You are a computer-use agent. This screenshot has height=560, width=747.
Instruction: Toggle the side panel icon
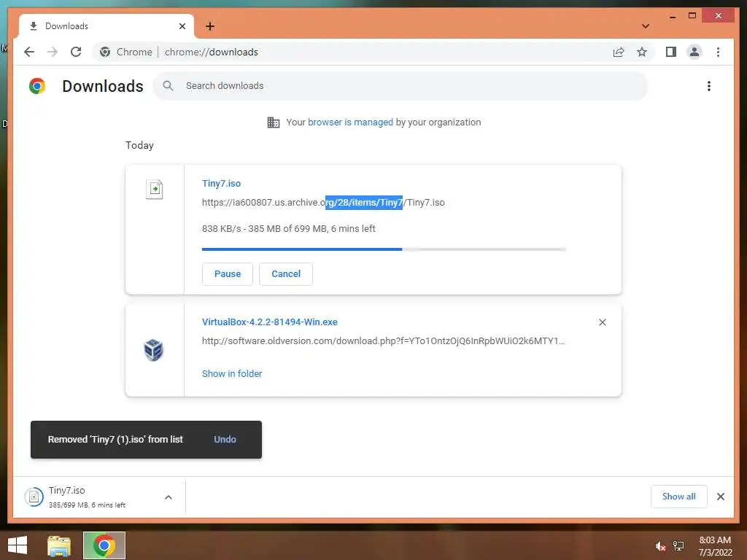point(671,52)
